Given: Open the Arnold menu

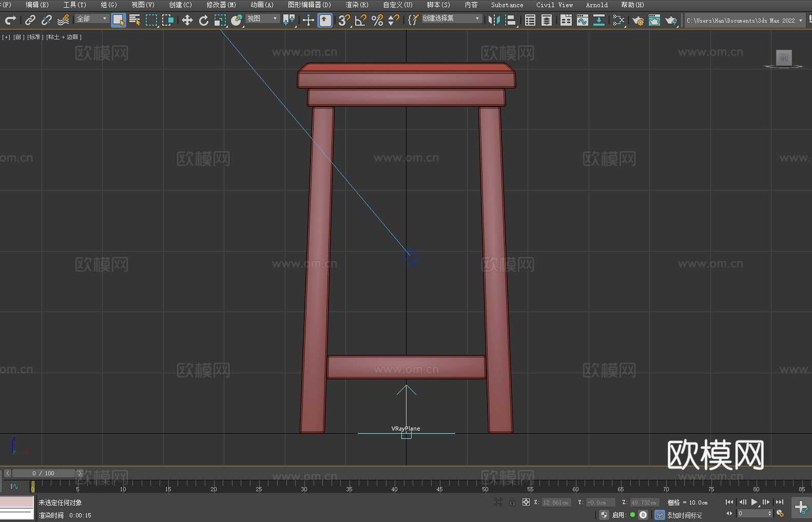Looking at the screenshot, I should 596,5.
